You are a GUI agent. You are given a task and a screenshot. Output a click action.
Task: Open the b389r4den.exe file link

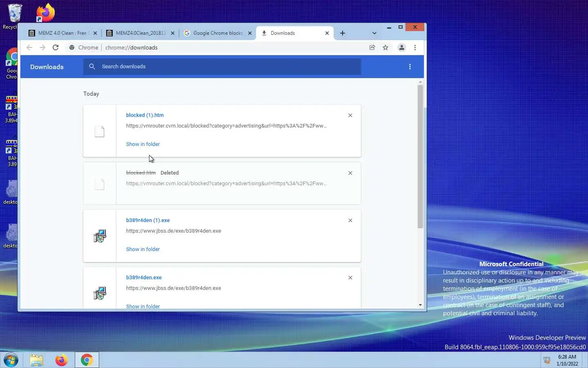(x=144, y=278)
